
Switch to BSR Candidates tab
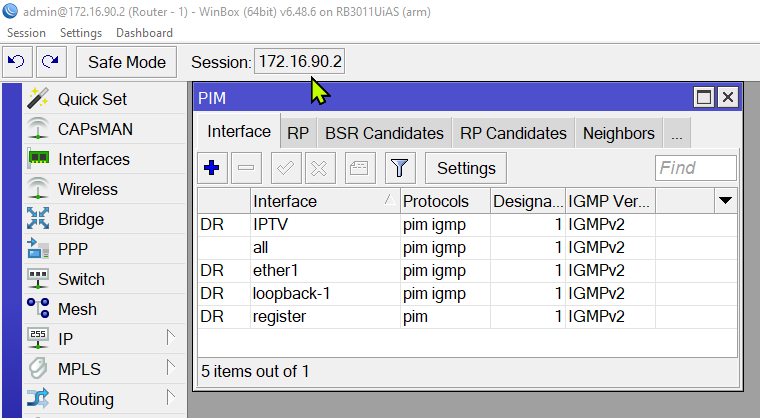click(x=384, y=133)
